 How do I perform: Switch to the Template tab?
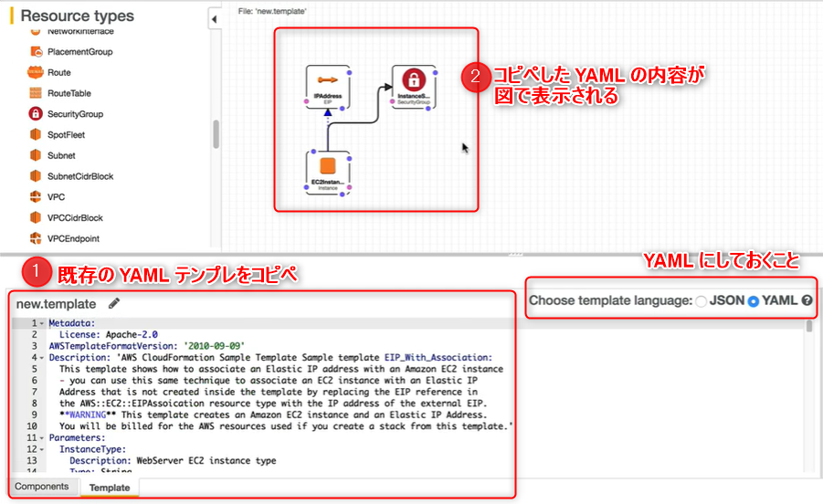click(x=110, y=488)
